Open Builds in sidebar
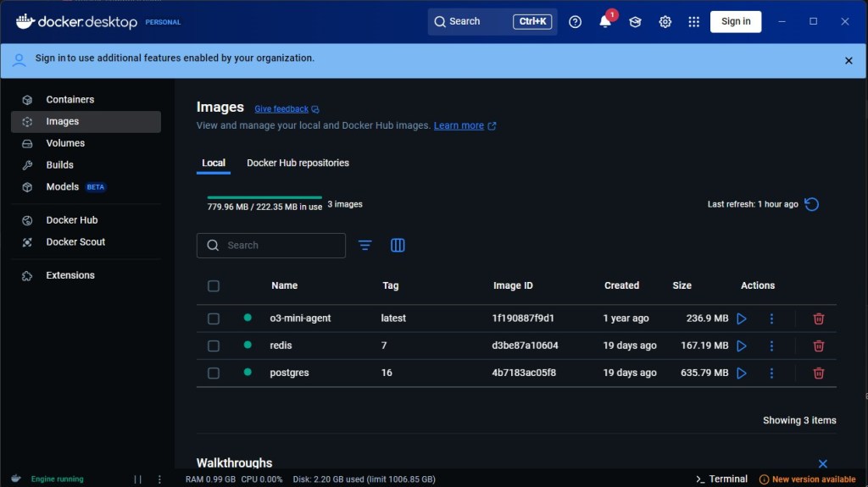 tap(86, 165)
